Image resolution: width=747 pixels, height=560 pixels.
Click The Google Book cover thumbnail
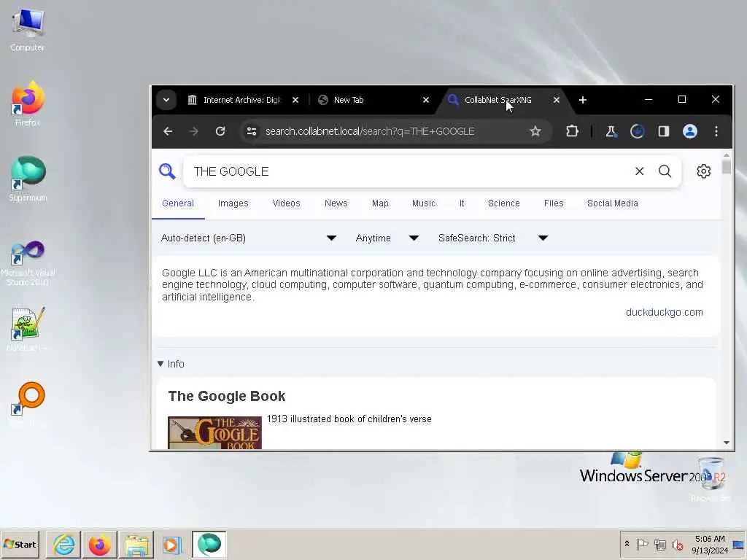pyautogui.click(x=215, y=432)
